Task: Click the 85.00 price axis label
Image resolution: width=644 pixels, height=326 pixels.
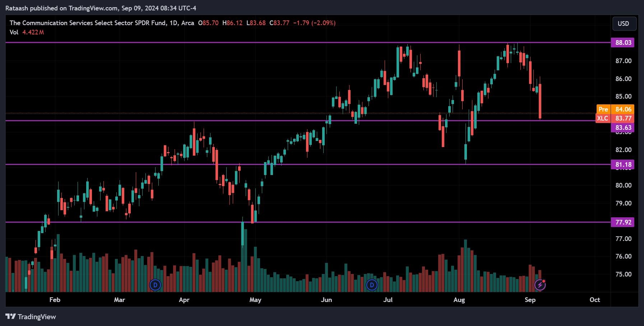Action: point(624,96)
